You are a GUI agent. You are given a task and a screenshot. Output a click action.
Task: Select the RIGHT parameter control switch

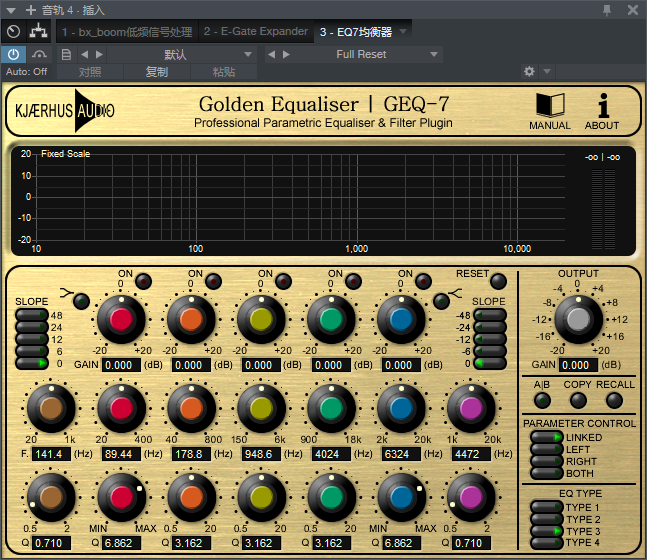pyautogui.click(x=547, y=461)
